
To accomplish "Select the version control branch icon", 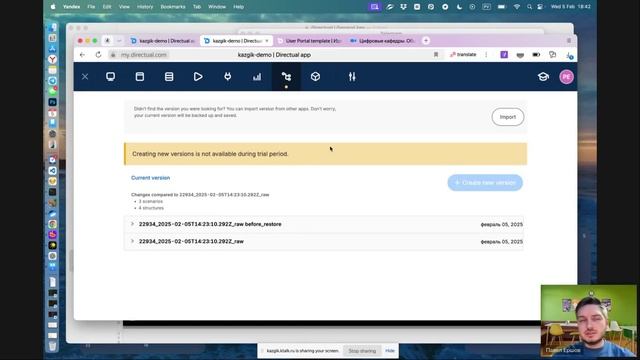I will (286, 77).
